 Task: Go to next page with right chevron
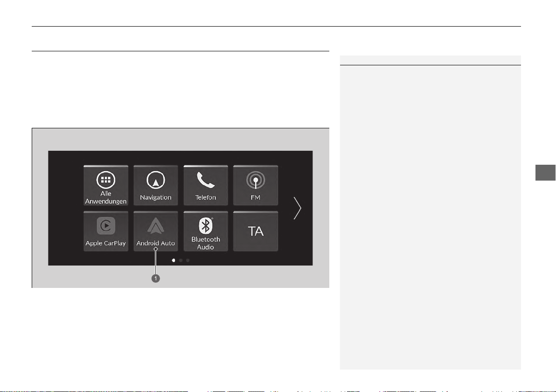pos(297,208)
